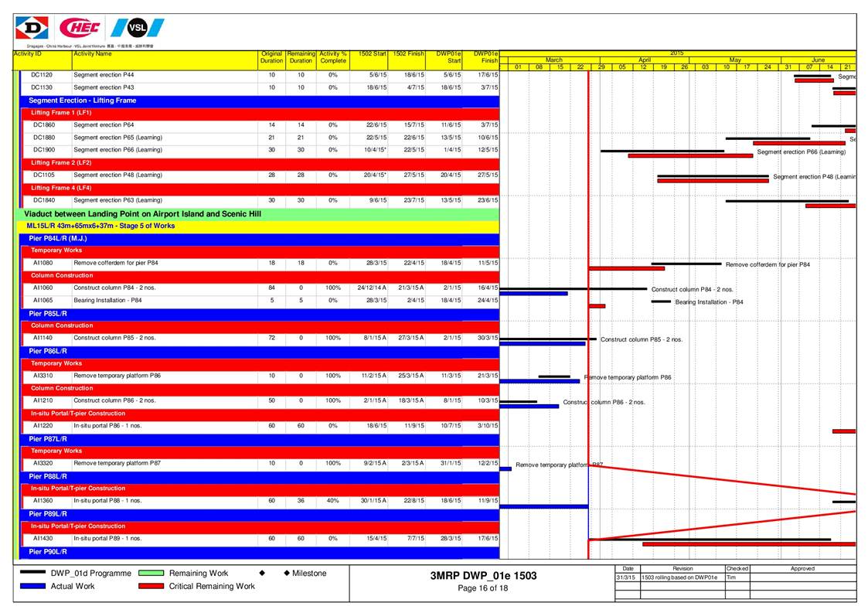868x613 pixels.
Task: Click the '3MRP DWP_01e 1503' footer title
Action: point(483,575)
